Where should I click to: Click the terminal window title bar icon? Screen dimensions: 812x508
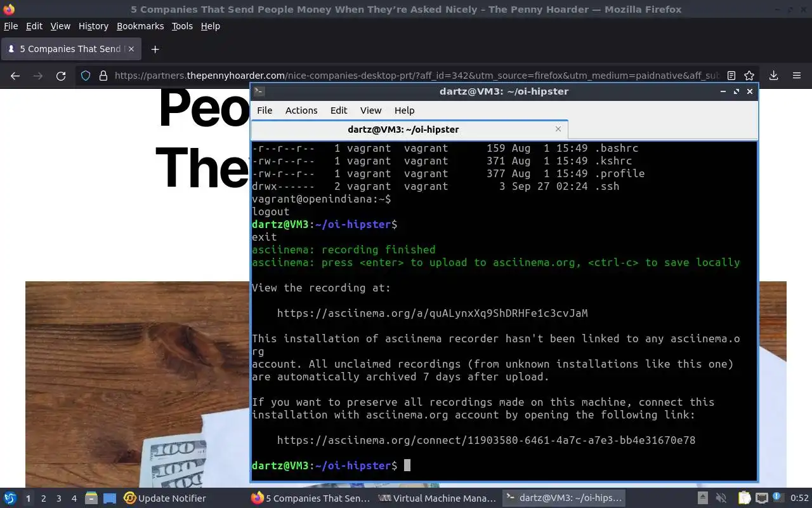[258, 91]
